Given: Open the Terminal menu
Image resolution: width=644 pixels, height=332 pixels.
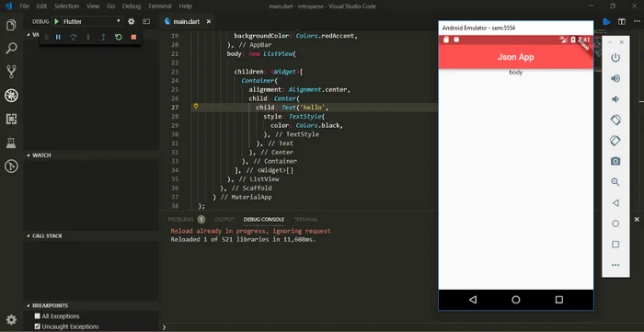Looking at the screenshot, I should 160,6.
